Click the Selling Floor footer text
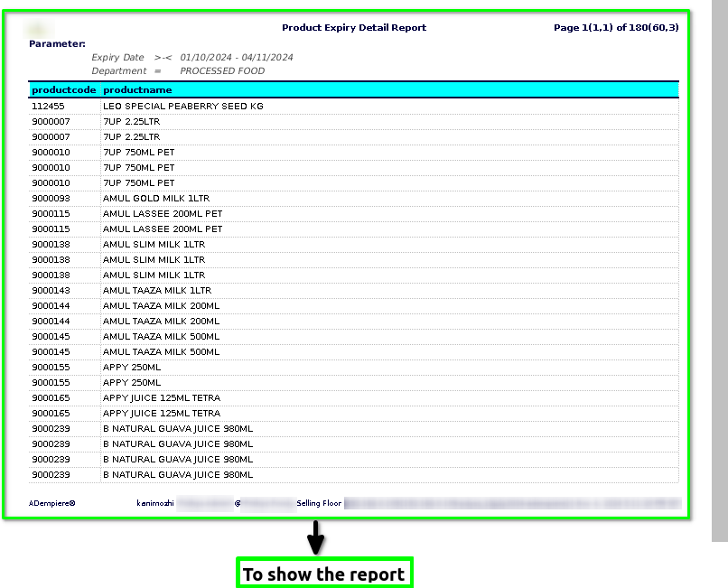Screen dimensions: 728x588 click(319, 503)
